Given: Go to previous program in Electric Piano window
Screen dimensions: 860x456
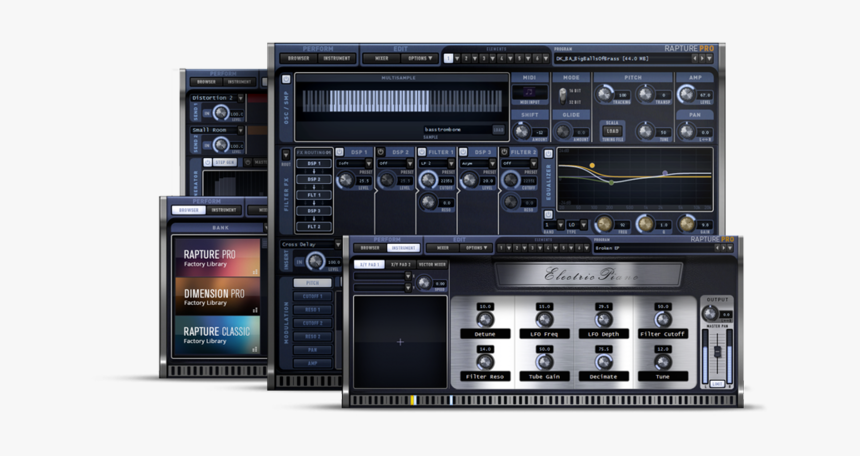Looking at the screenshot, I should pyautogui.click(x=717, y=248).
